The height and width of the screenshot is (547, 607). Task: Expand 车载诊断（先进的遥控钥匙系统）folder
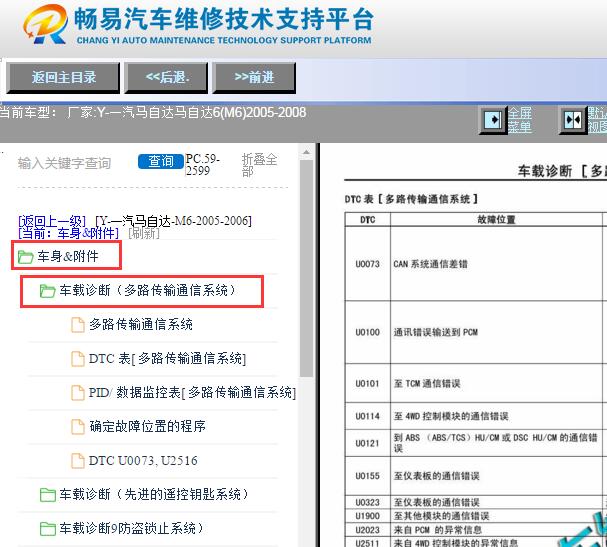154,494
